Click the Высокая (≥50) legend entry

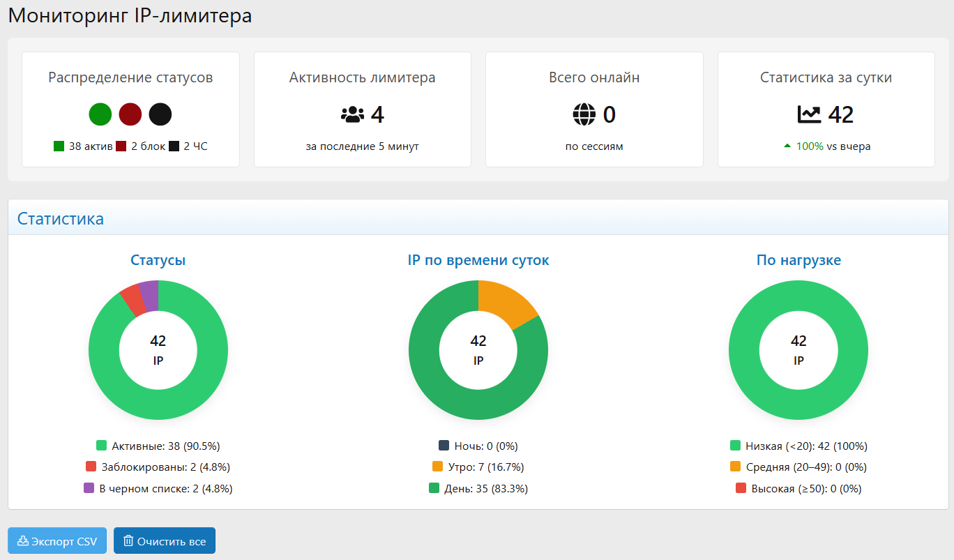coord(798,489)
